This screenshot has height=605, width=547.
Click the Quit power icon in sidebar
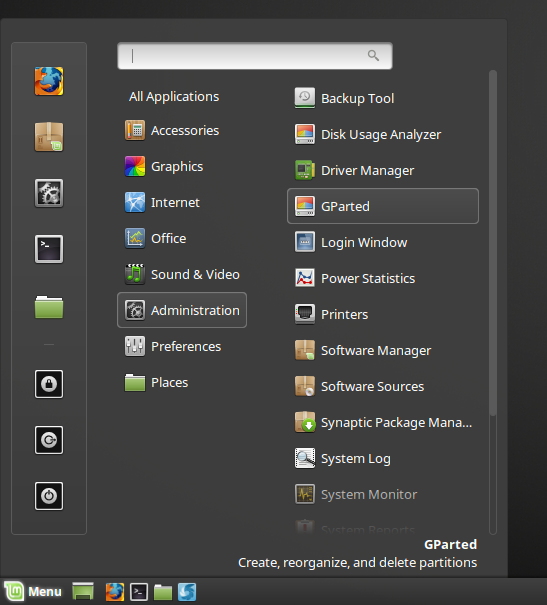tap(49, 496)
